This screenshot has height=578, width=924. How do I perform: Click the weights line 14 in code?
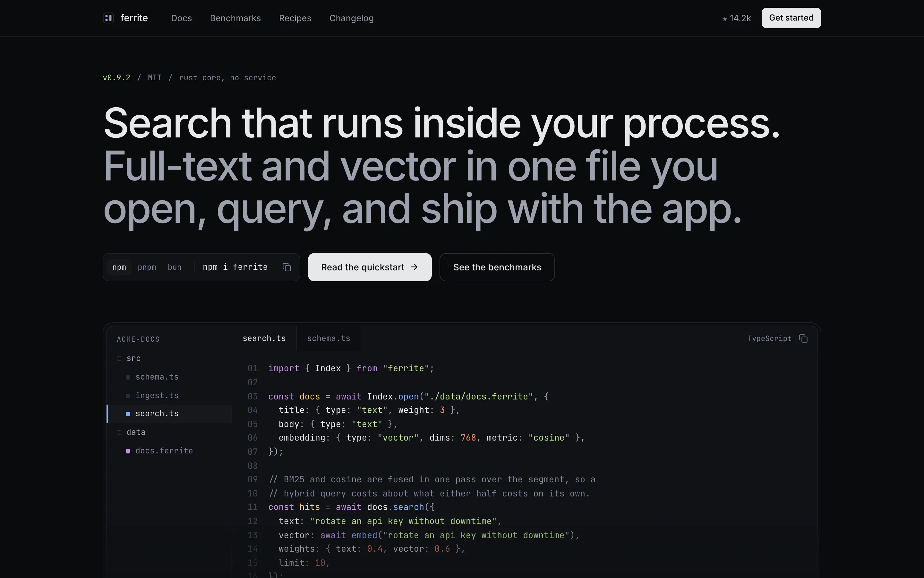[x=372, y=549]
